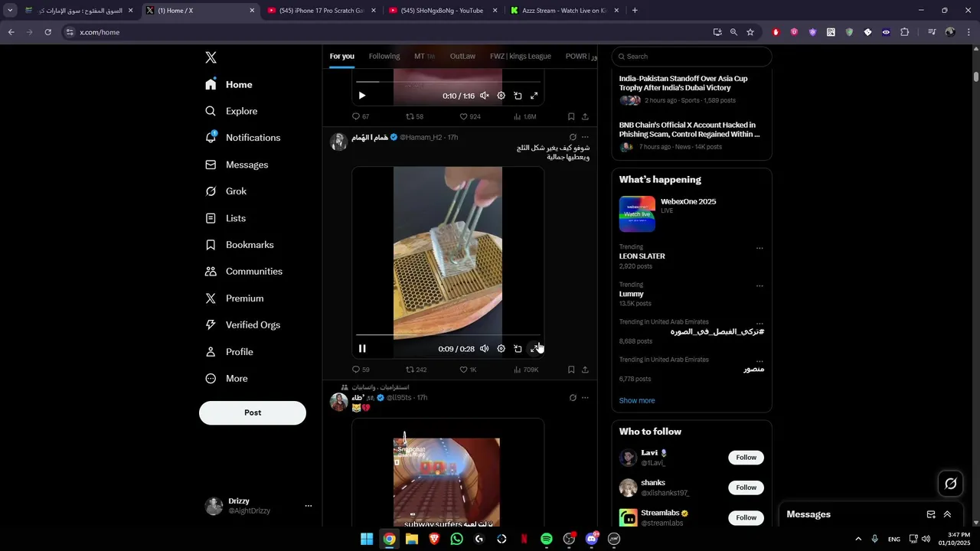This screenshot has width=980, height=551.
Task: Open more options on the @ll95ts post
Action: click(x=585, y=398)
